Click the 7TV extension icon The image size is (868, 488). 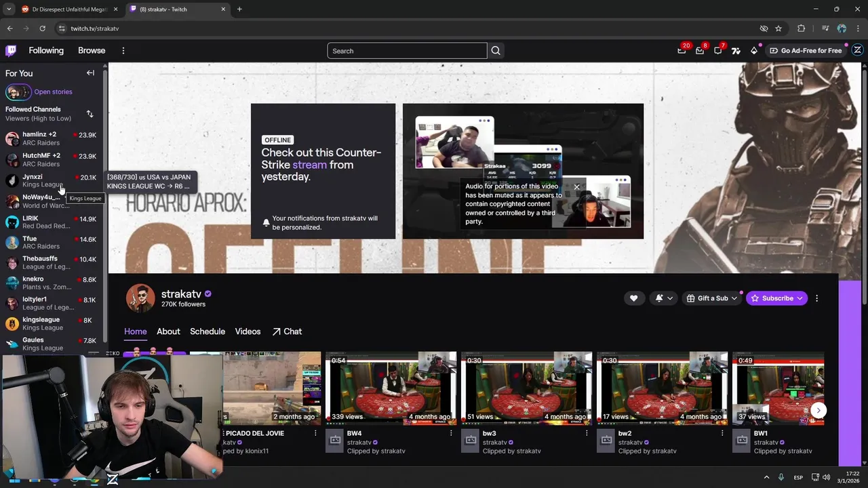pyautogui.click(x=736, y=50)
